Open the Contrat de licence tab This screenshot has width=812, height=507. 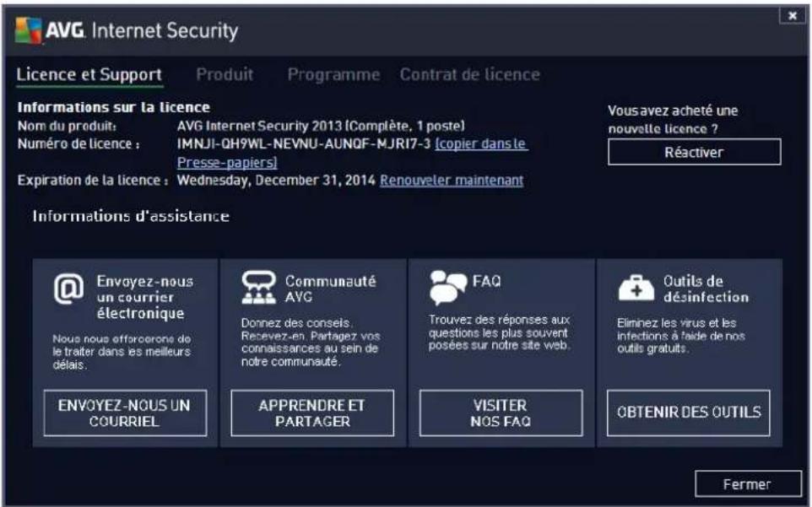coord(469,74)
